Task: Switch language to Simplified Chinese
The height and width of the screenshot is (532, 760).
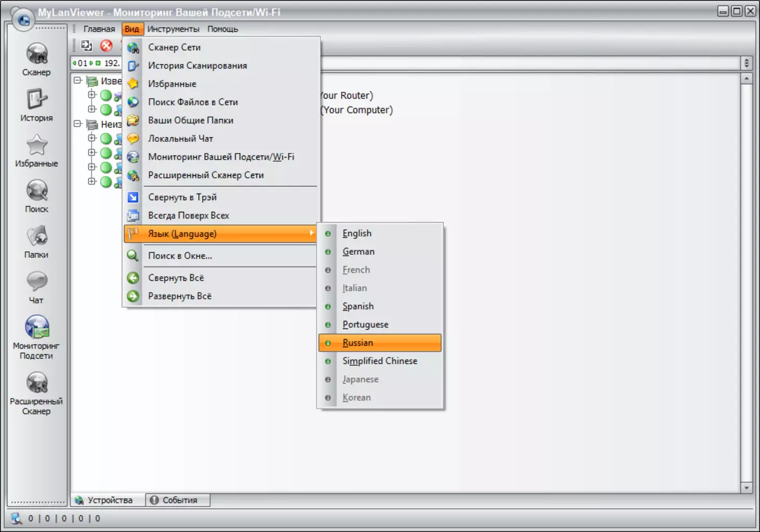Action: pyautogui.click(x=380, y=361)
